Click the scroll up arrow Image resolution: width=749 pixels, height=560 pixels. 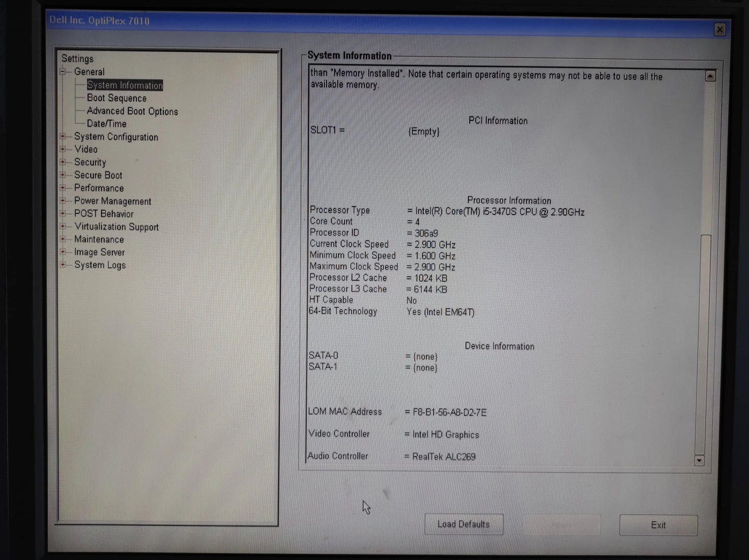pos(710,76)
